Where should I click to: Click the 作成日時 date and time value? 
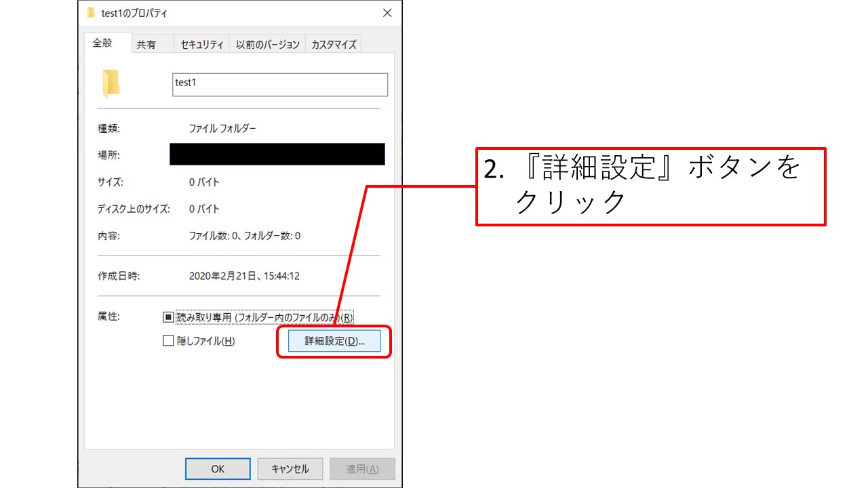pyautogui.click(x=244, y=277)
